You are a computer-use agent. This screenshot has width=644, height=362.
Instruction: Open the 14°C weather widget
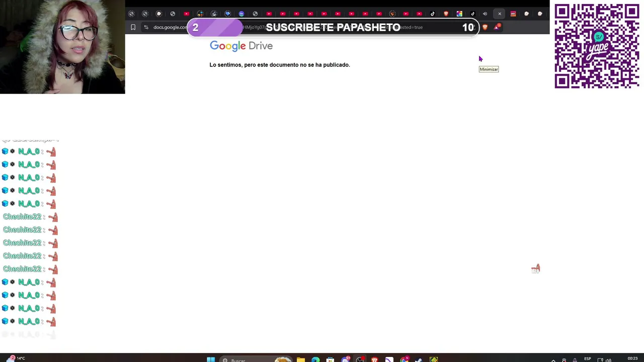pyautogui.click(x=15, y=358)
